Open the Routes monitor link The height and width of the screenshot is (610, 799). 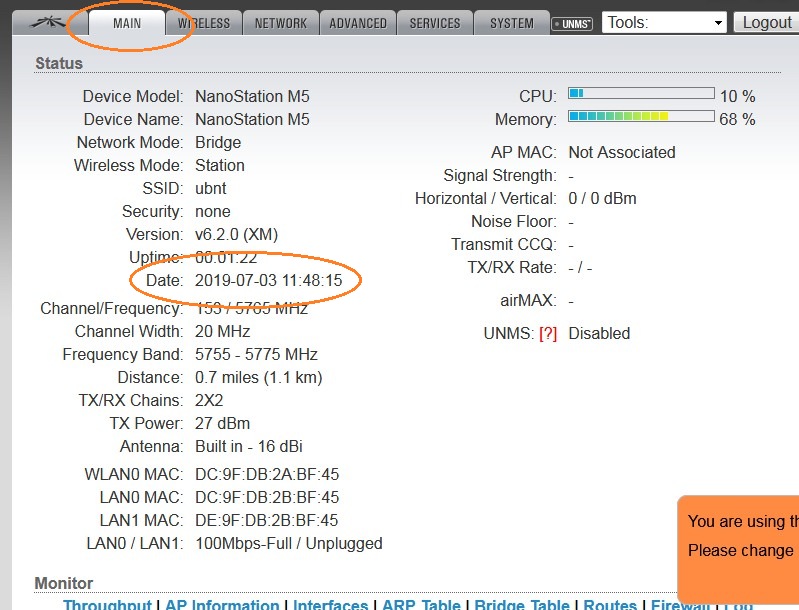click(x=610, y=604)
